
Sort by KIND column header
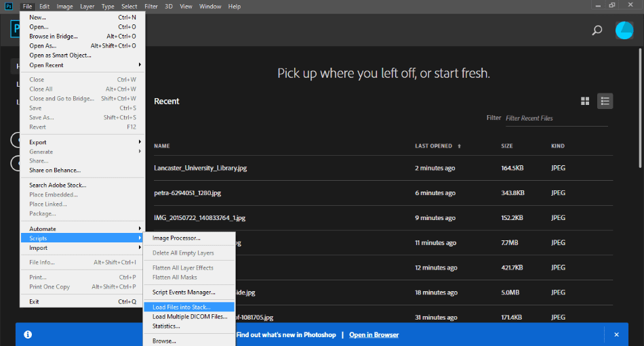coord(558,146)
